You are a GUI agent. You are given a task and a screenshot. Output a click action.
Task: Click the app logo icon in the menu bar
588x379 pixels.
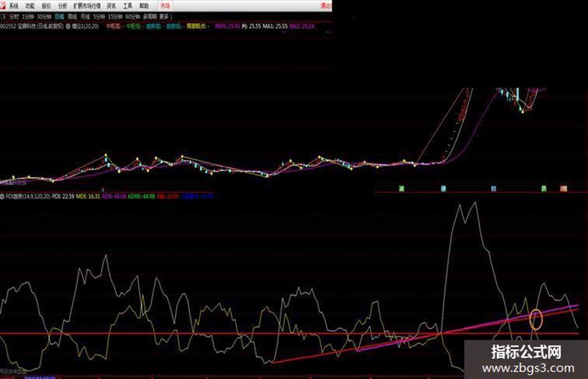click(x=3, y=5)
